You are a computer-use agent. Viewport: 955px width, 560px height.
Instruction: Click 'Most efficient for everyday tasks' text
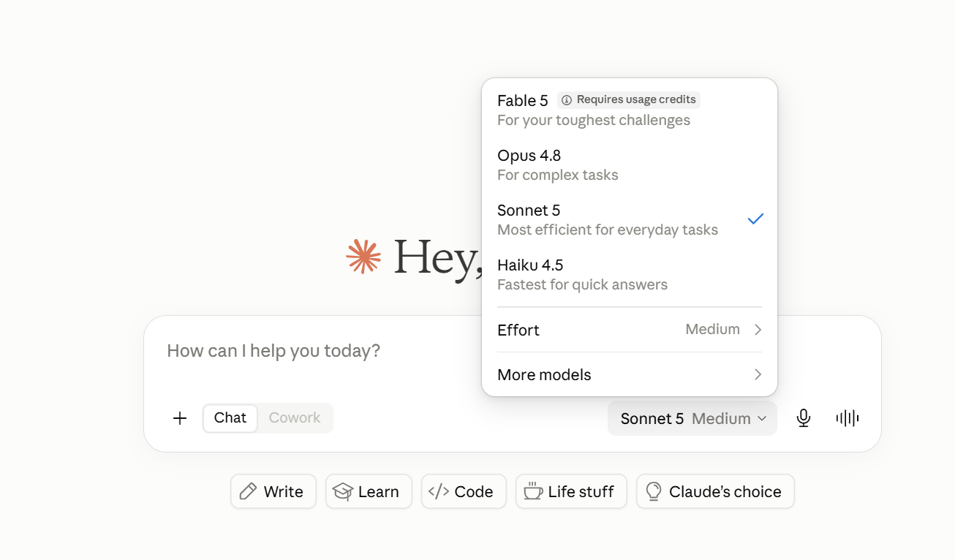608,230
